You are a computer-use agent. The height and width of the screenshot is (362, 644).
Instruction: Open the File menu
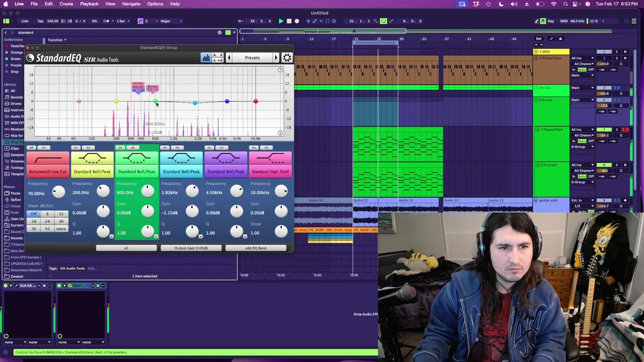click(x=34, y=4)
